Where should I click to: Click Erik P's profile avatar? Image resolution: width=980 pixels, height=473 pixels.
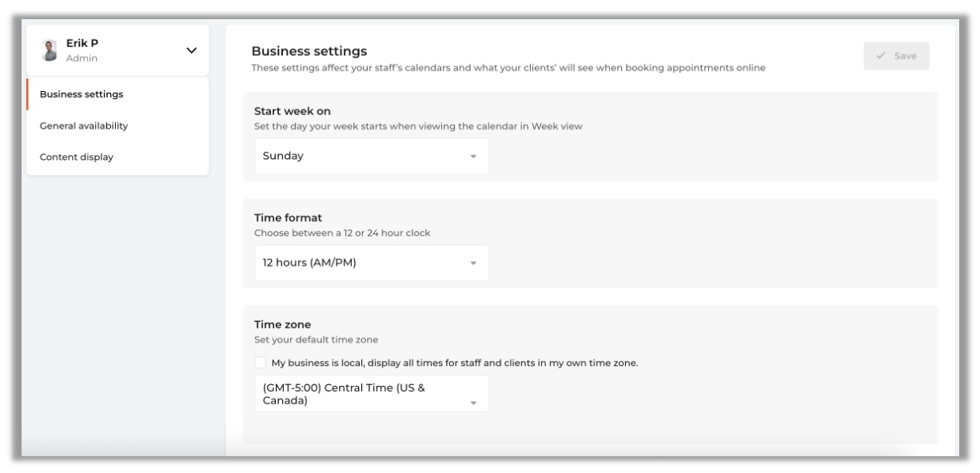50,50
